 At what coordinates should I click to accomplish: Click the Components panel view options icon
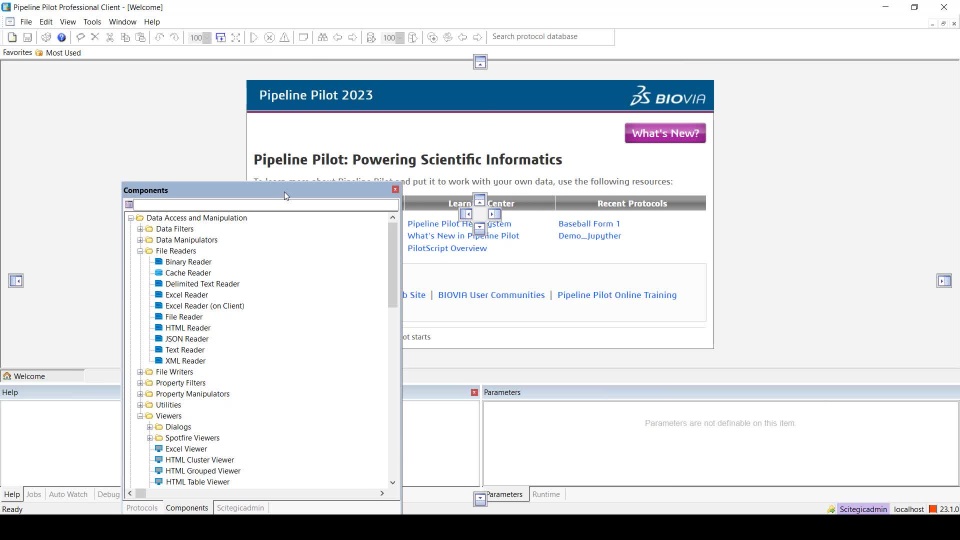coord(129,204)
